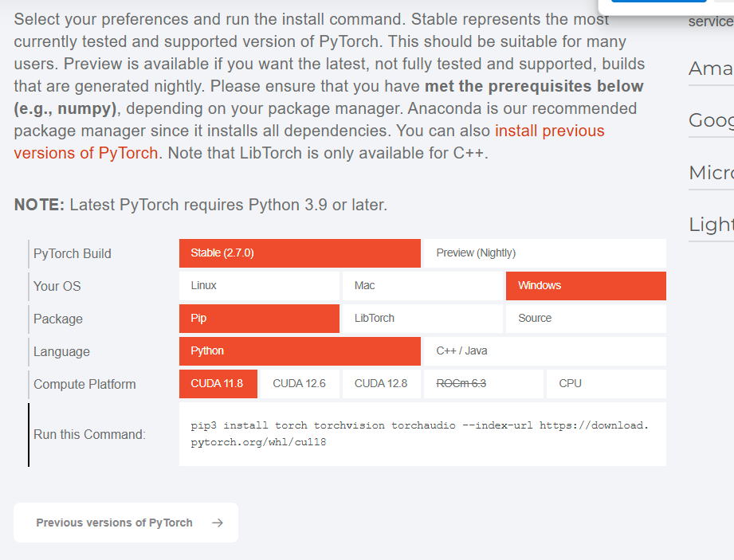Select the CUDA 12.8 option
This screenshot has width=734, height=560.
tap(381, 384)
